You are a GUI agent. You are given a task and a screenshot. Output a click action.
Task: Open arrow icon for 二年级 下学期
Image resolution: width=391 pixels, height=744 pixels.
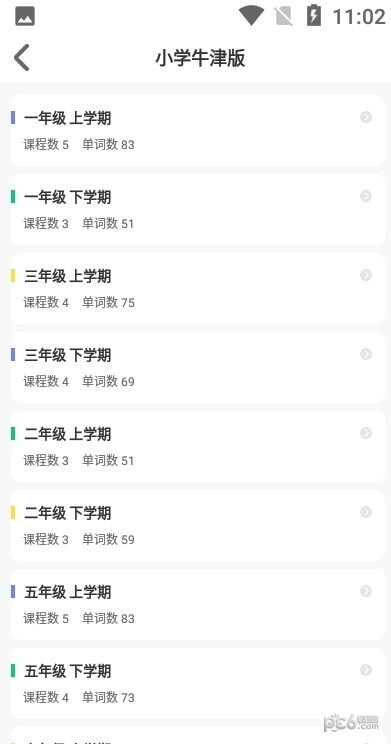coord(366,512)
